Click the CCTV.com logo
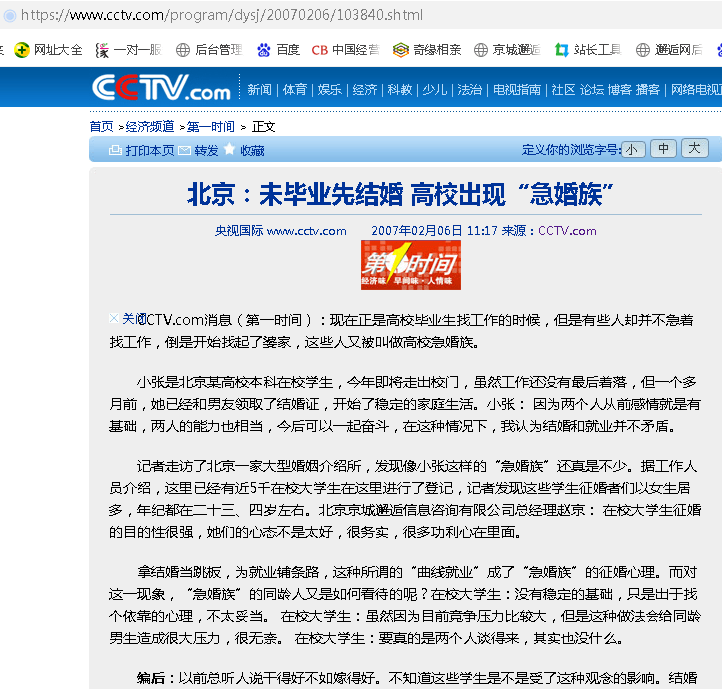 [x=161, y=89]
